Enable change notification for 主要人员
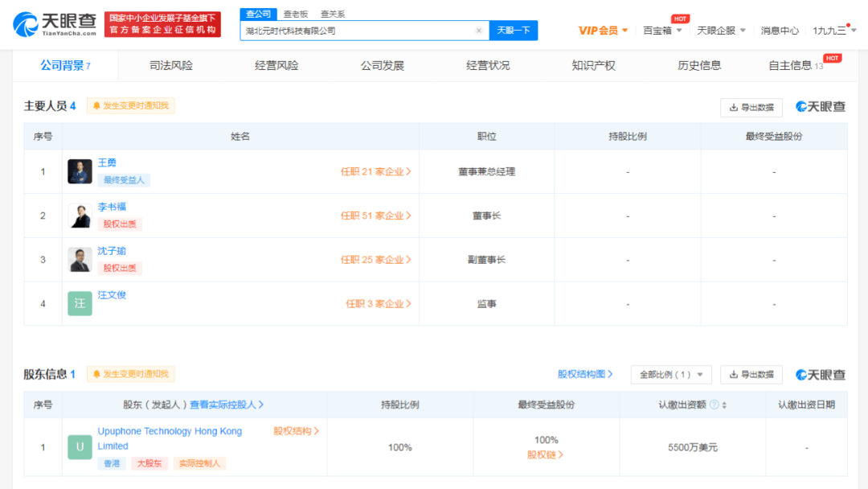 (x=130, y=105)
